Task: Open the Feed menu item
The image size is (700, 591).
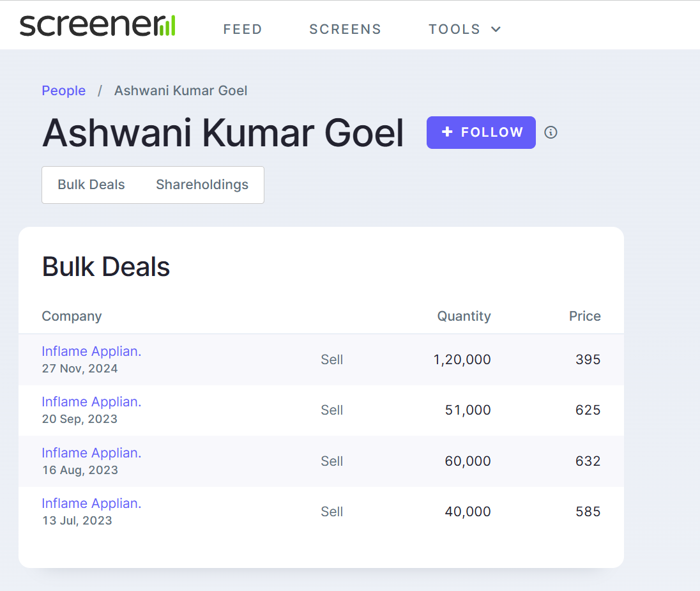Action: pyautogui.click(x=243, y=29)
